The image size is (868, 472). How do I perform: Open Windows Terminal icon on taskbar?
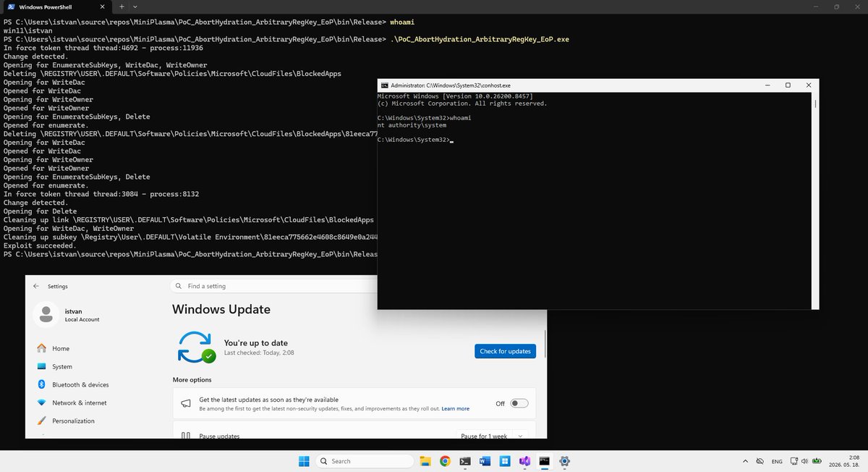(465, 461)
